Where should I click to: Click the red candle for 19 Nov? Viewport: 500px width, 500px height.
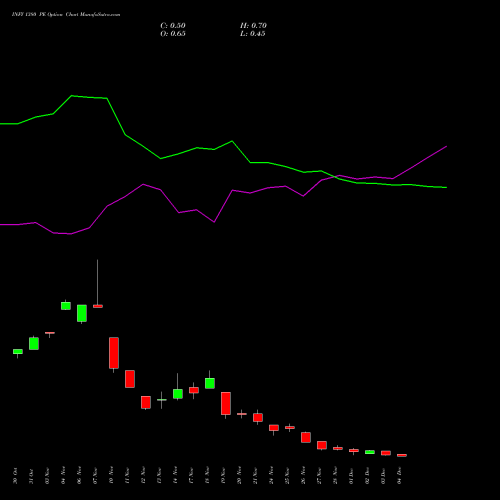(x=226, y=403)
